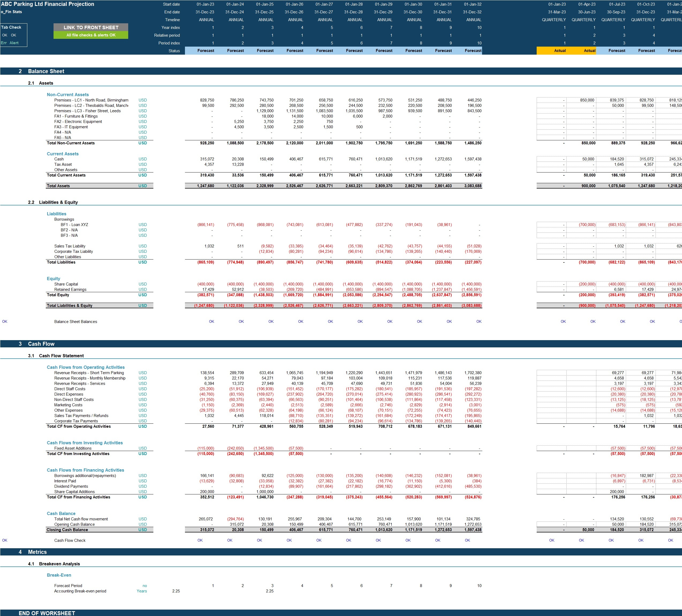The width and height of the screenshot is (682, 616).
Task: Select the o_Fin Stats sheet name cell
Action: [12, 12]
